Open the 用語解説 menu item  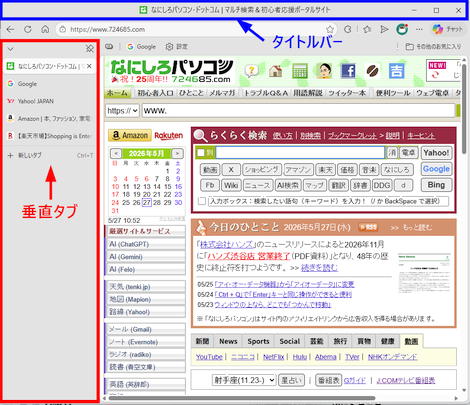point(308,93)
